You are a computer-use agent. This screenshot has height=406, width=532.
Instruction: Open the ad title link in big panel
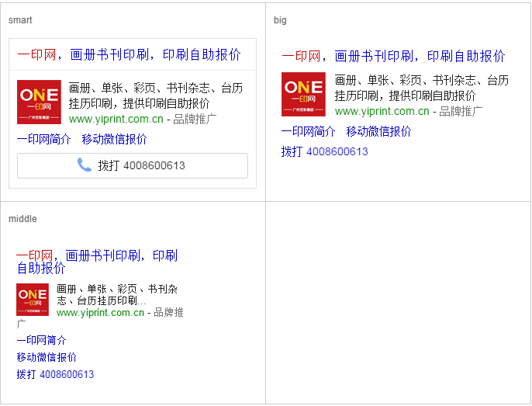click(394, 57)
